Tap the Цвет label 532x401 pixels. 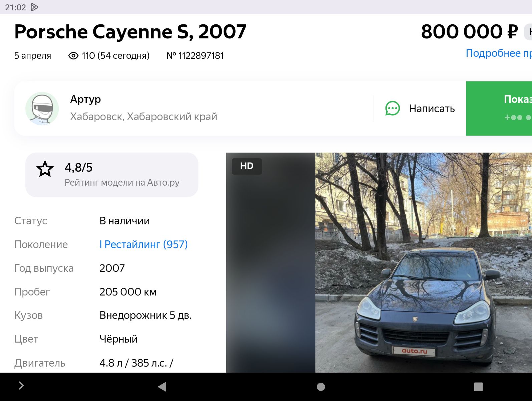tap(26, 339)
